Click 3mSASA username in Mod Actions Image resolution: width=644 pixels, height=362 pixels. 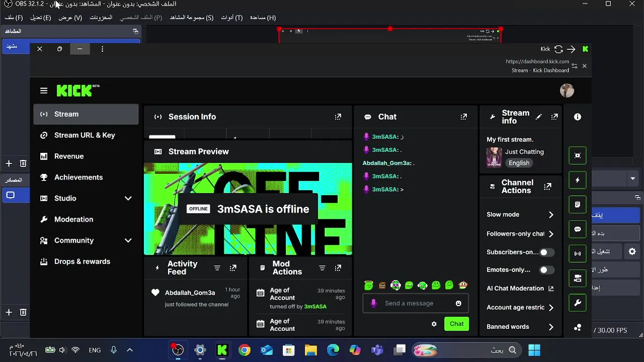315,307
